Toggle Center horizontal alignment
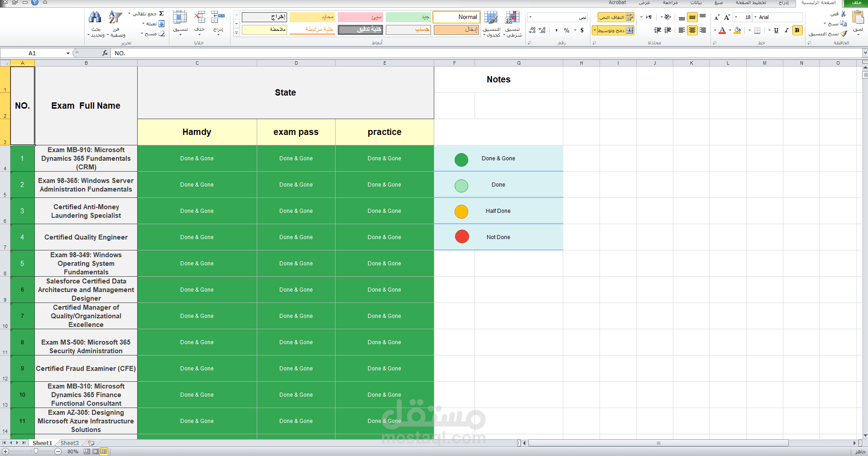This screenshot has height=456, width=868. (692, 30)
